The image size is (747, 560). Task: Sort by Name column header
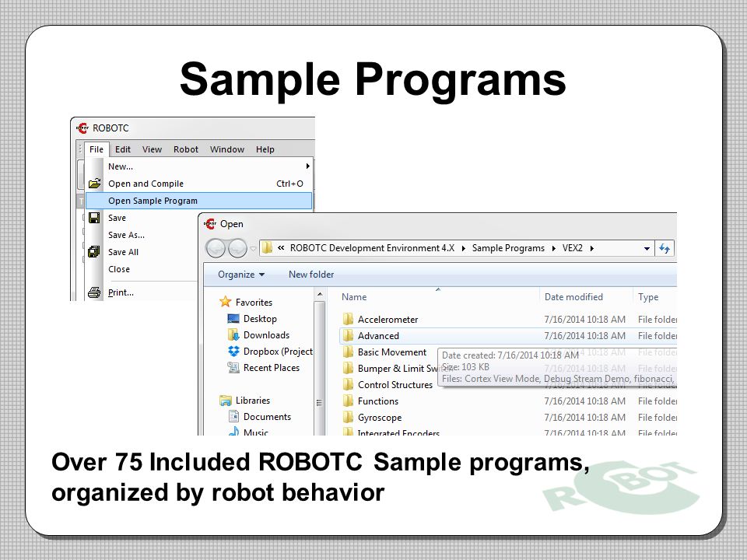pos(354,296)
